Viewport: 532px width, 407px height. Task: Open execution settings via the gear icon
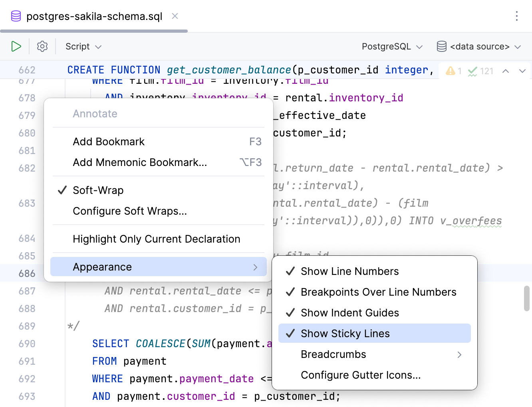point(42,46)
